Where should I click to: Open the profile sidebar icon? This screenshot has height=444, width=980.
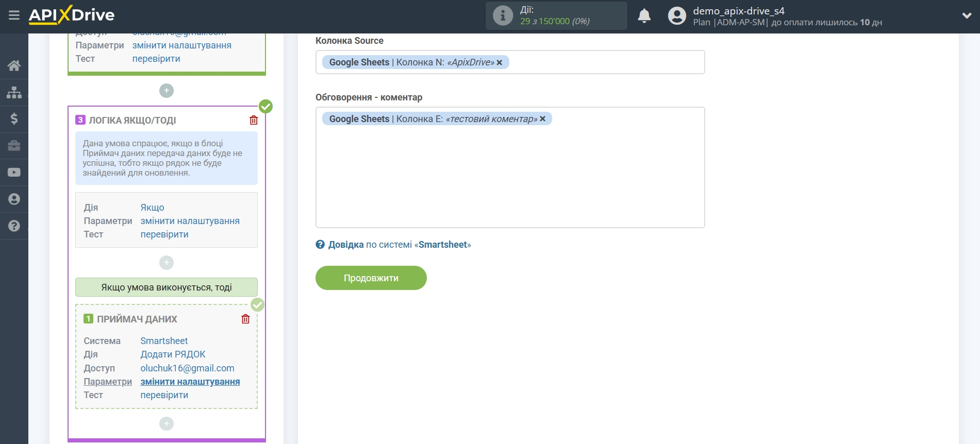(14, 199)
